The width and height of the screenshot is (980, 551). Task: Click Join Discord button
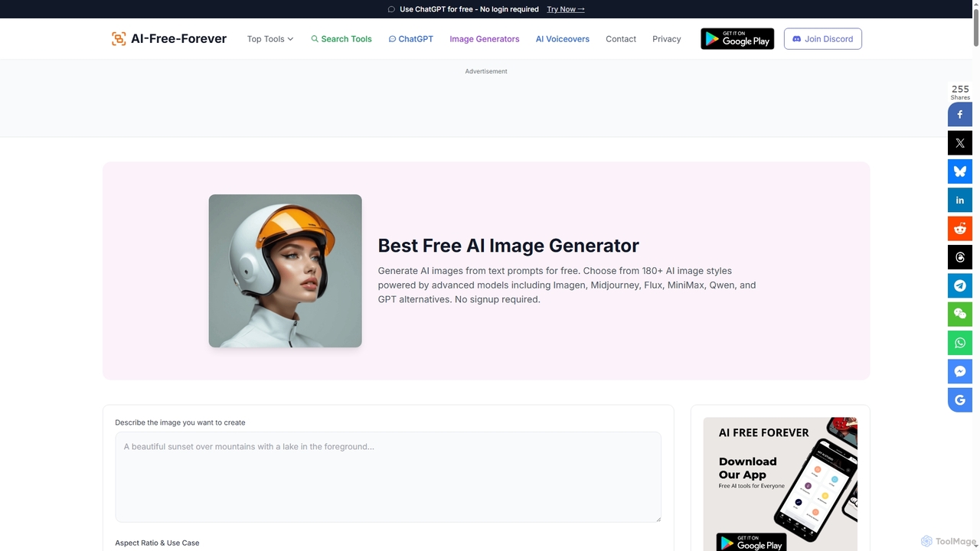click(x=823, y=39)
